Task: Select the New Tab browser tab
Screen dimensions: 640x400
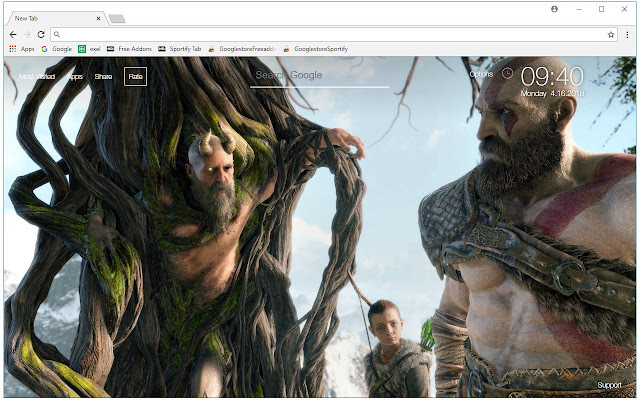Action: pyautogui.click(x=56, y=18)
